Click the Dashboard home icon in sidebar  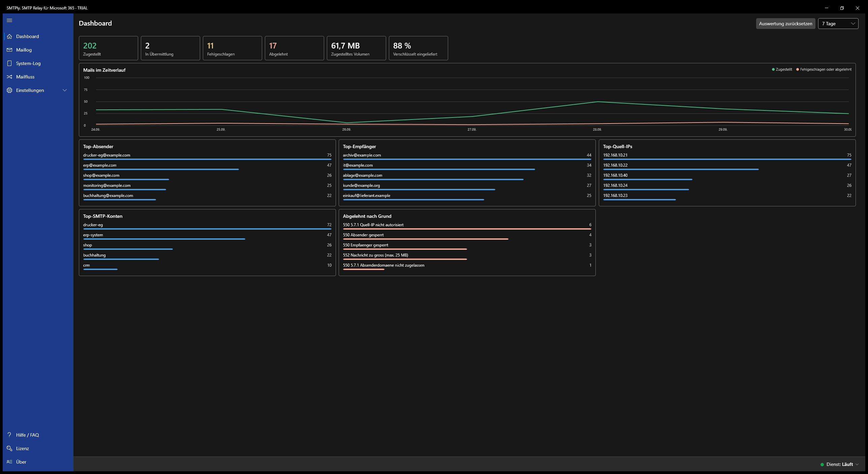pos(9,36)
